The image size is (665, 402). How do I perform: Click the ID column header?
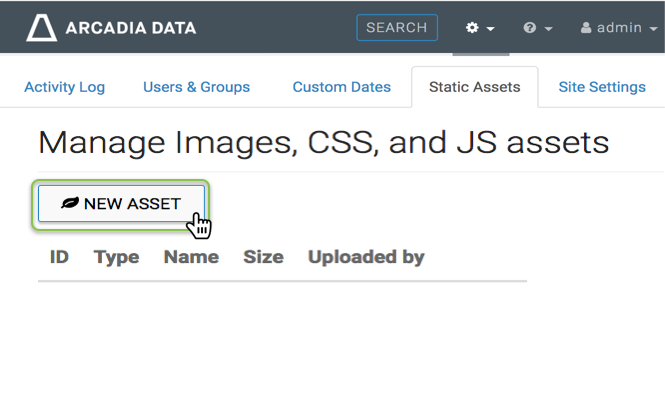[x=59, y=257]
